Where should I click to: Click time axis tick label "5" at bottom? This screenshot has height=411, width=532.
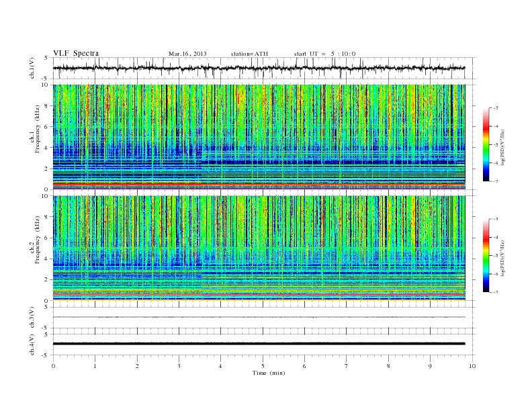[x=263, y=366]
